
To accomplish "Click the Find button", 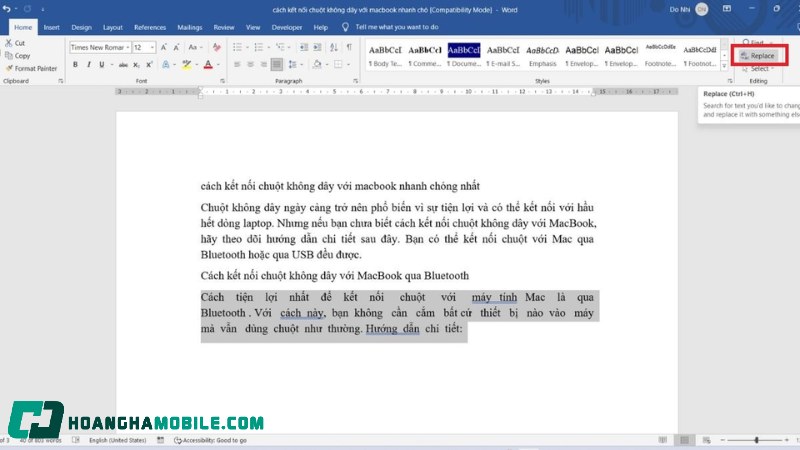I will [x=756, y=43].
